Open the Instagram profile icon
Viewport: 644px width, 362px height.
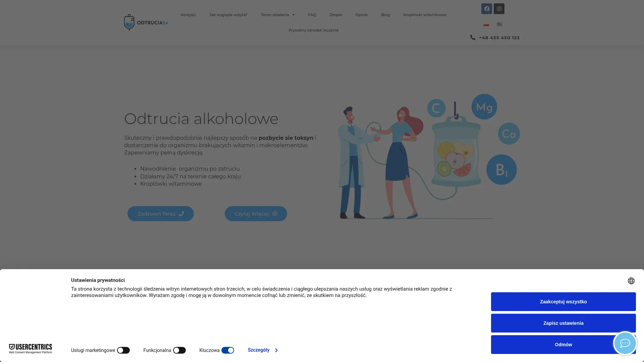[x=499, y=8]
